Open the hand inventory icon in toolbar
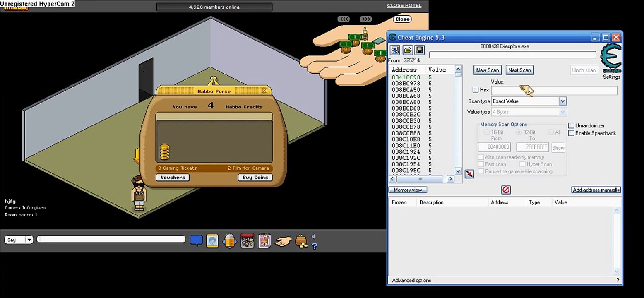 coord(283,241)
